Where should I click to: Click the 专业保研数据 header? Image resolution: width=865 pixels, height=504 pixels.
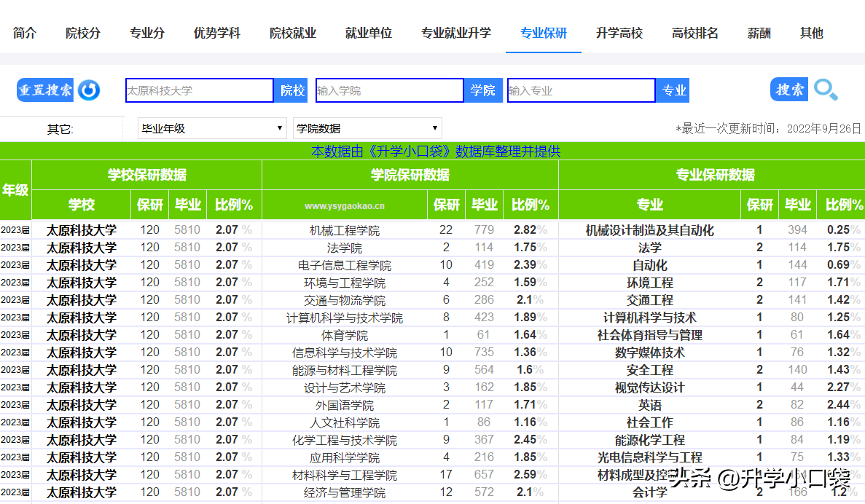click(715, 176)
